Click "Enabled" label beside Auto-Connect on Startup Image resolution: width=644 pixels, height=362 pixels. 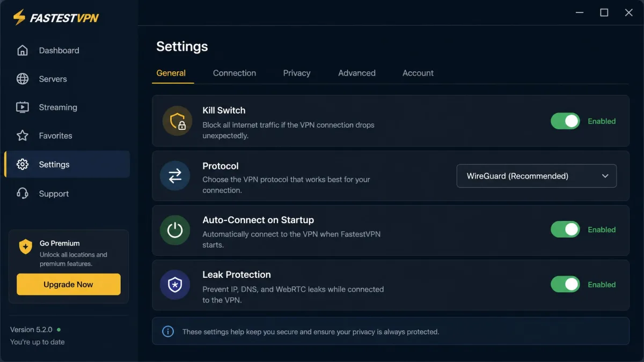coord(602,230)
